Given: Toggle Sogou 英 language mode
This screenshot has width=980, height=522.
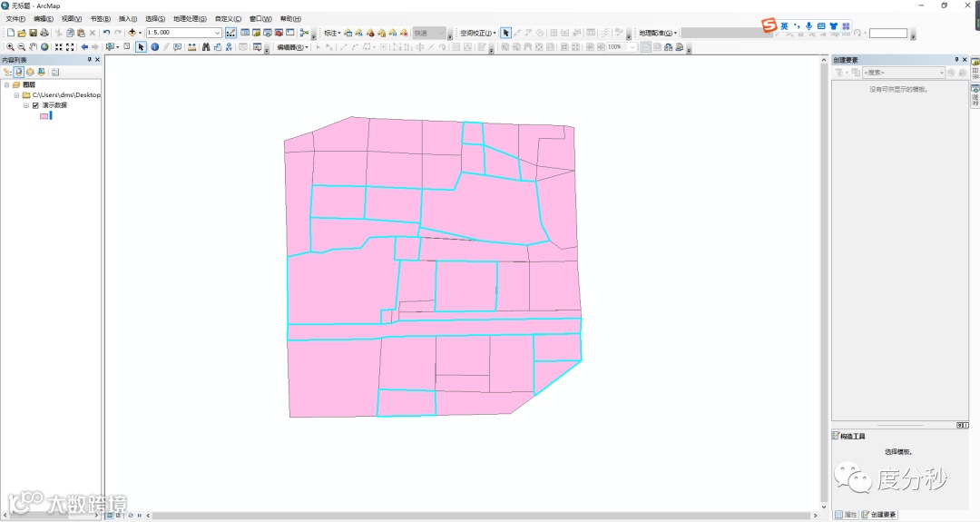Looking at the screenshot, I should (784, 26).
